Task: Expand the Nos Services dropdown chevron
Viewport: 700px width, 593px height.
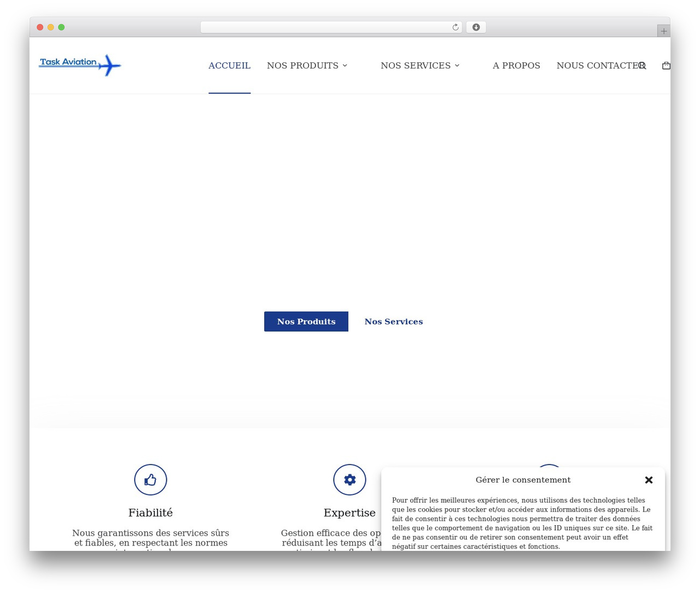Action: point(457,66)
